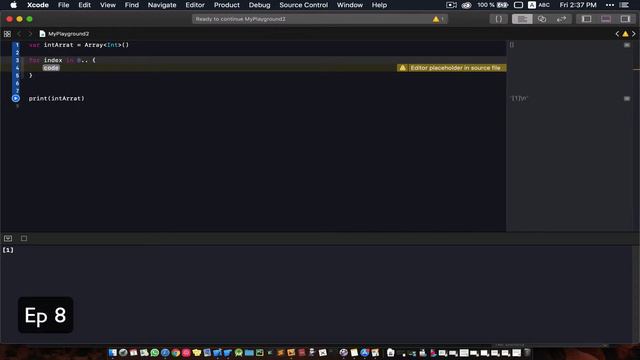
Task: Click line 1 in the gutter
Action: tap(17, 45)
